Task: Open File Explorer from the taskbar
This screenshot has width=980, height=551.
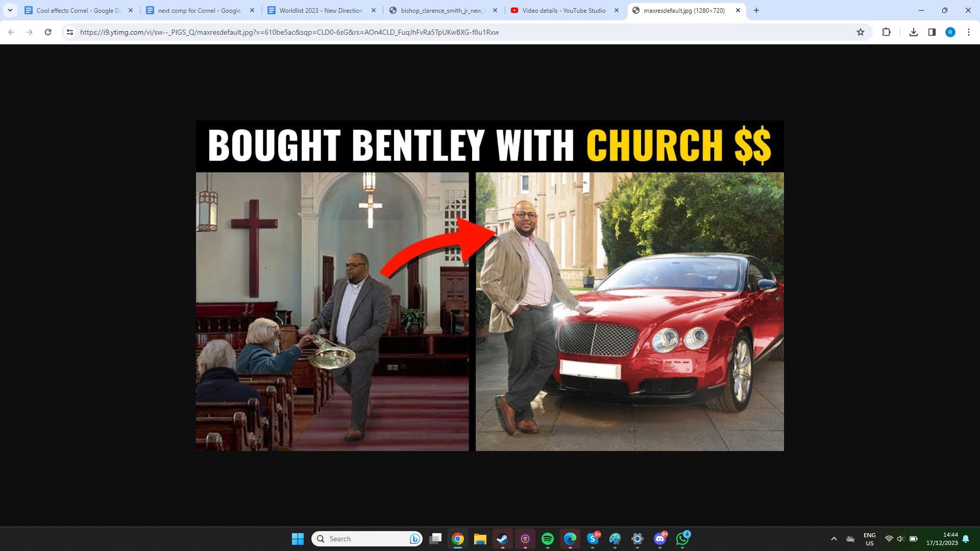Action: tap(480, 539)
